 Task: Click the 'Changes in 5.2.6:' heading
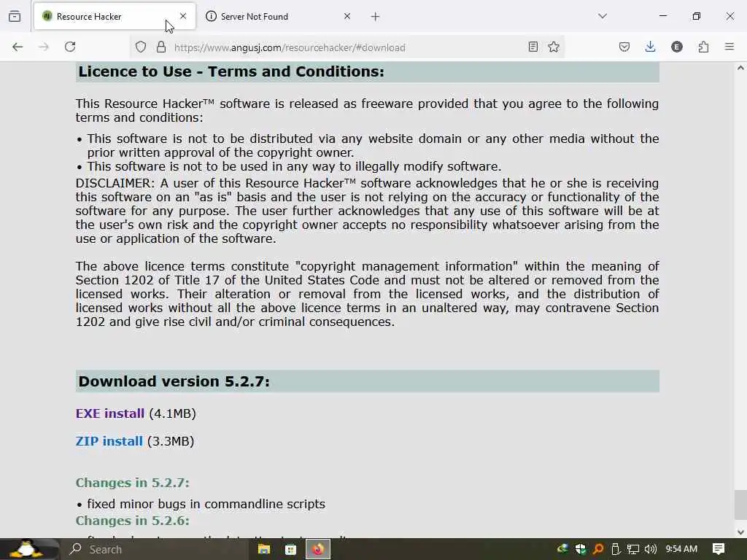pyautogui.click(x=133, y=521)
